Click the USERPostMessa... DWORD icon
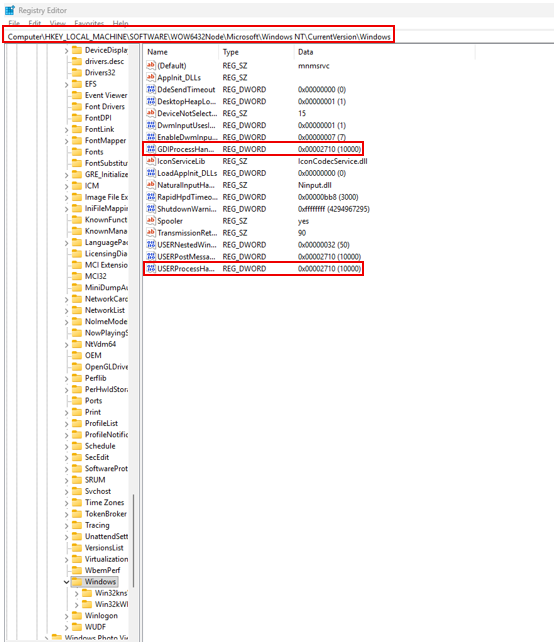The width and height of the screenshot is (559, 642). click(151, 257)
